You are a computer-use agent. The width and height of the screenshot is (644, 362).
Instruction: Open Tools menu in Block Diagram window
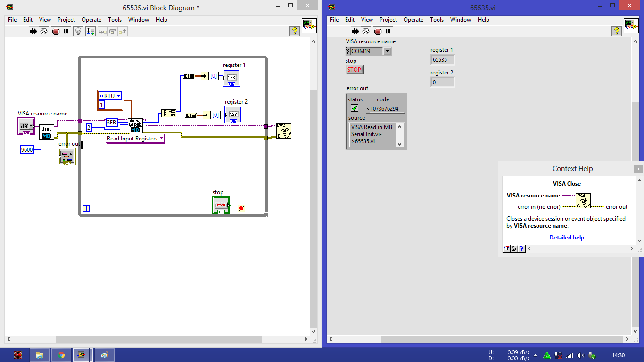pos(115,20)
